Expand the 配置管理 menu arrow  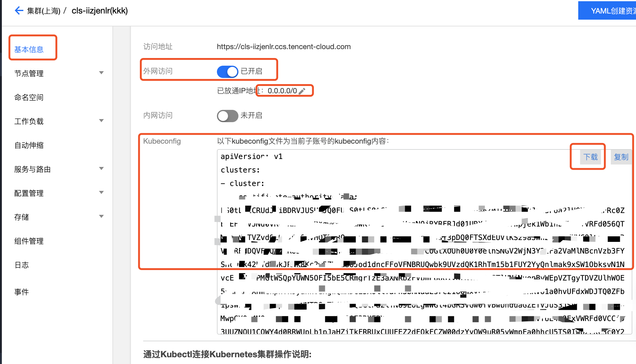tap(101, 192)
